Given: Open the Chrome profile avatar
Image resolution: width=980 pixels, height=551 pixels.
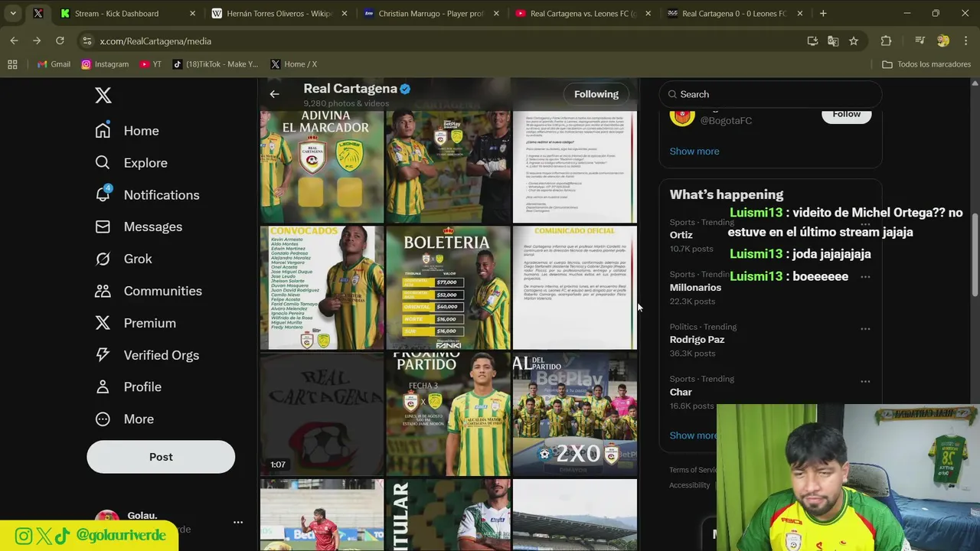Looking at the screenshot, I should [943, 41].
